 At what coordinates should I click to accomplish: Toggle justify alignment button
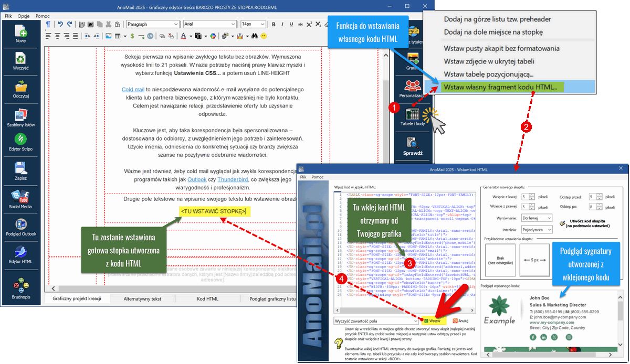(76, 36)
